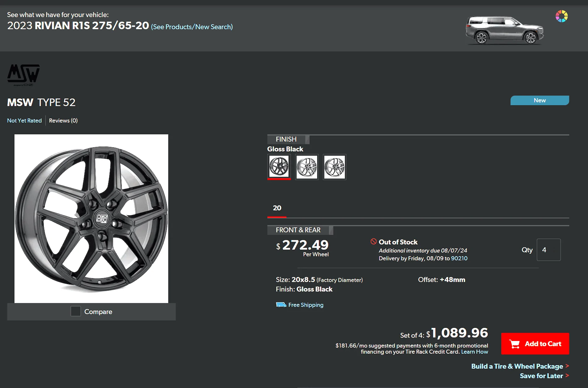588x388 pixels.
Task: Click the color wheel icon at top right
Action: pyautogui.click(x=561, y=16)
